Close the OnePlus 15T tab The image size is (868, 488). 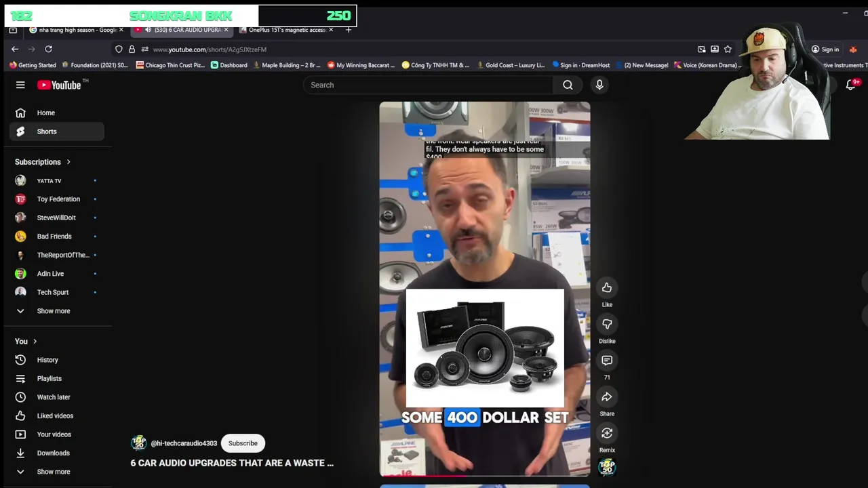331,30
